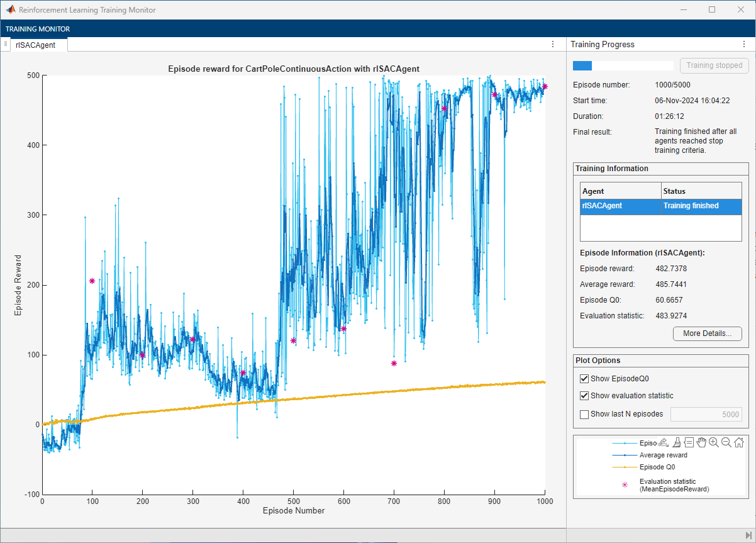This screenshot has width=756, height=543.
Task: Enable Show last N episodes checkbox
Action: (584, 414)
